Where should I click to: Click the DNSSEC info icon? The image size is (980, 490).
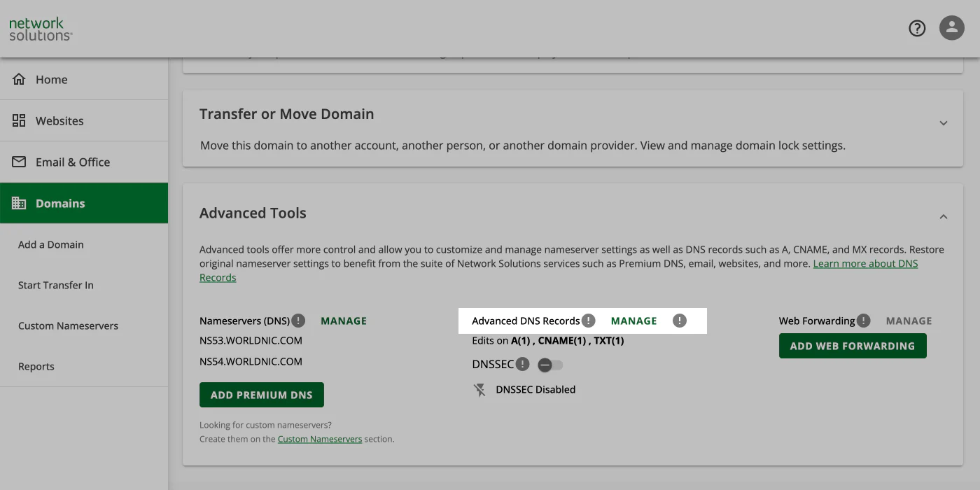(x=524, y=364)
